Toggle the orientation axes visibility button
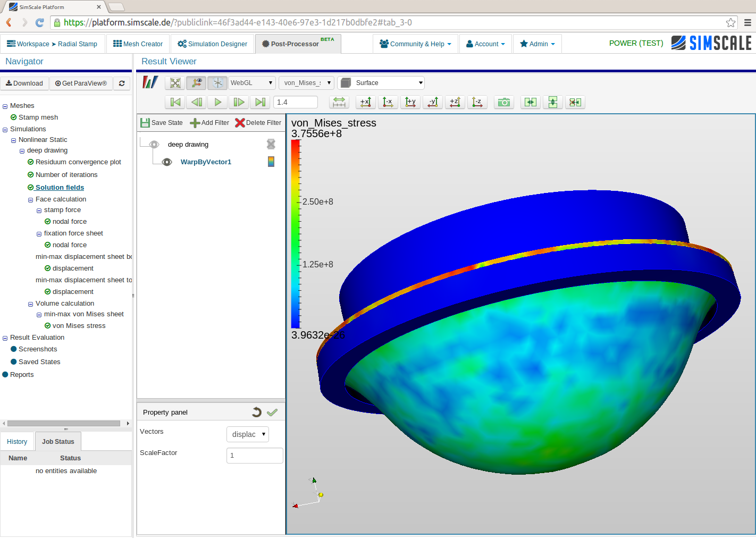 pyautogui.click(x=196, y=83)
